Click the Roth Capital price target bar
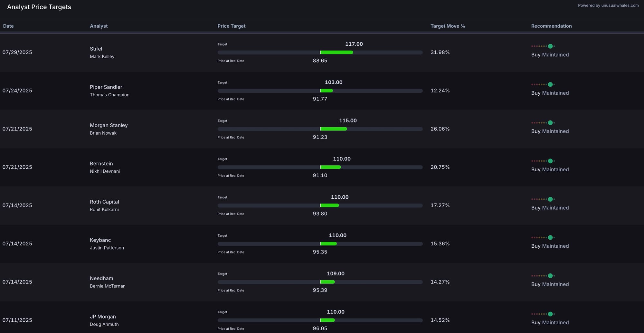Image resolution: width=644 pixels, height=333 pixels. click(320, 205)
